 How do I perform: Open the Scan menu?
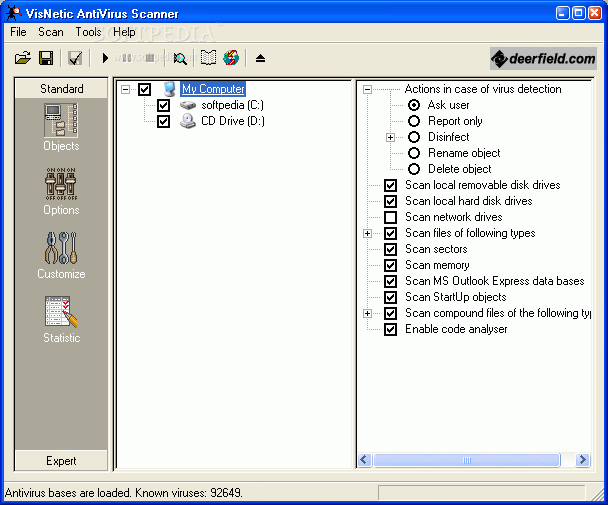51,32
